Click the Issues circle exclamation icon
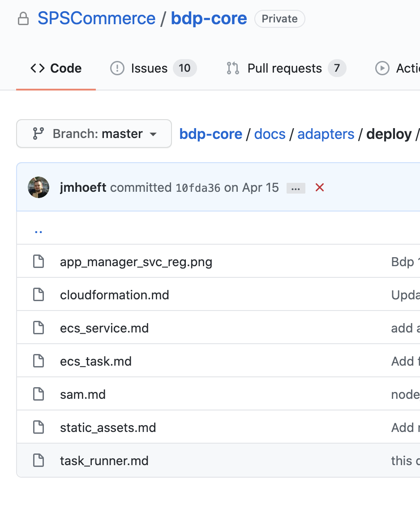The width and height of the screenshot is (420, 518). click(x=117, y=69)
